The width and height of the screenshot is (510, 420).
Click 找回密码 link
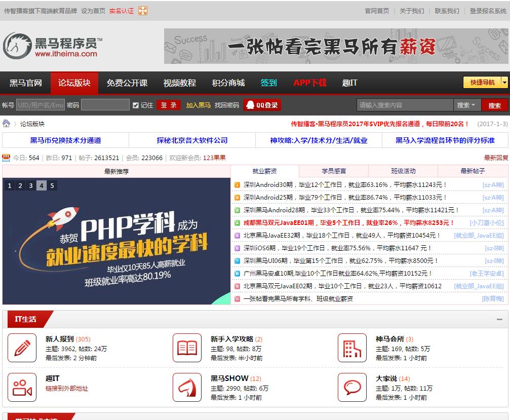(227, 105)
